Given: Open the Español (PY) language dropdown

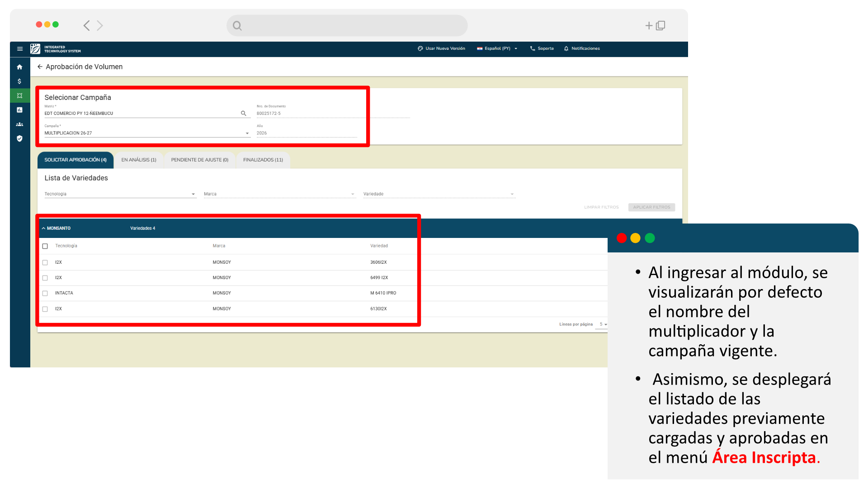Looking at the screenshot, I should (x=497, y=48).
